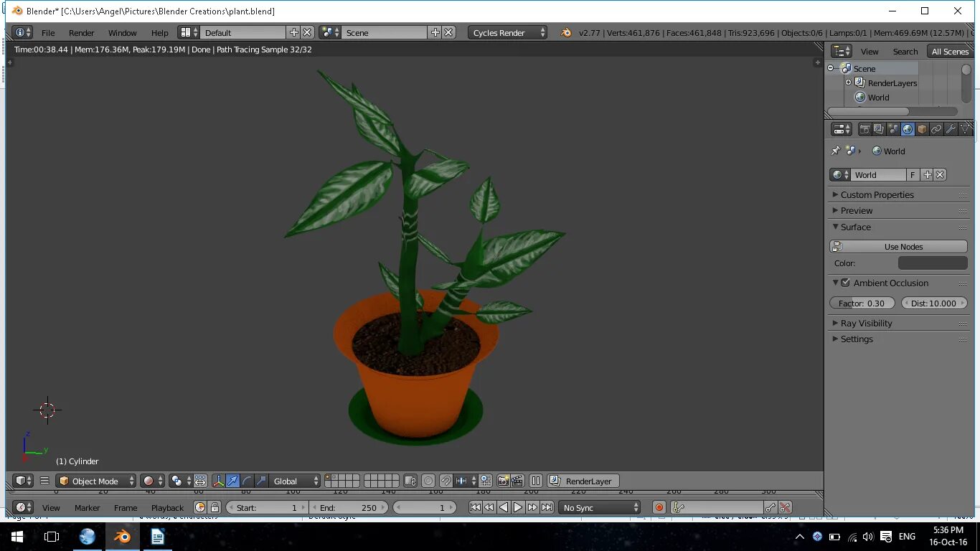This screenshot has height=551, width=980.
Task: Open the outliner editor type selector
Action: (842, 51)
